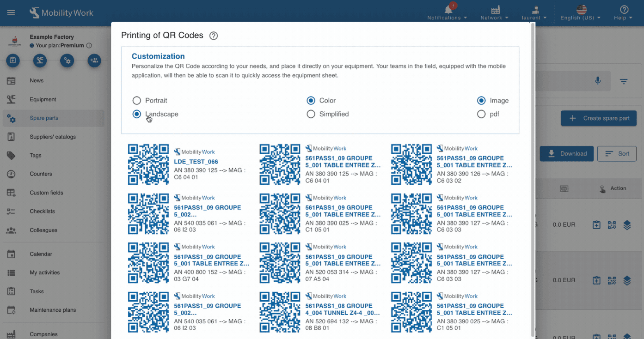Choose pdf instead of Image

tap(481, 114)
